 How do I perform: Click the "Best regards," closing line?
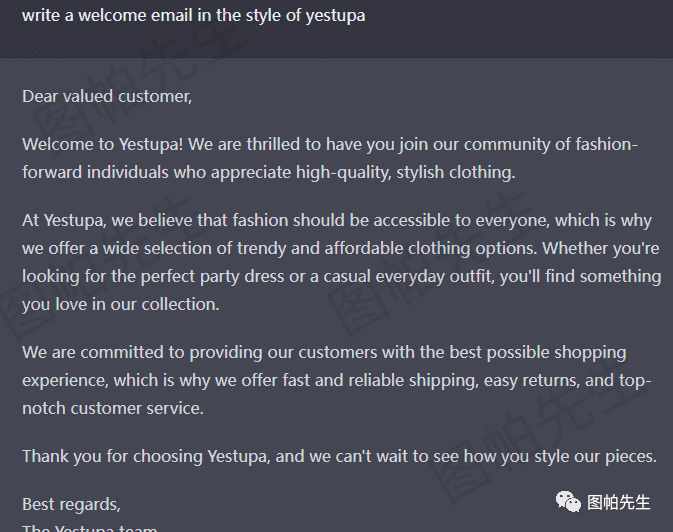pyautogui.click(x=71, y=505)
